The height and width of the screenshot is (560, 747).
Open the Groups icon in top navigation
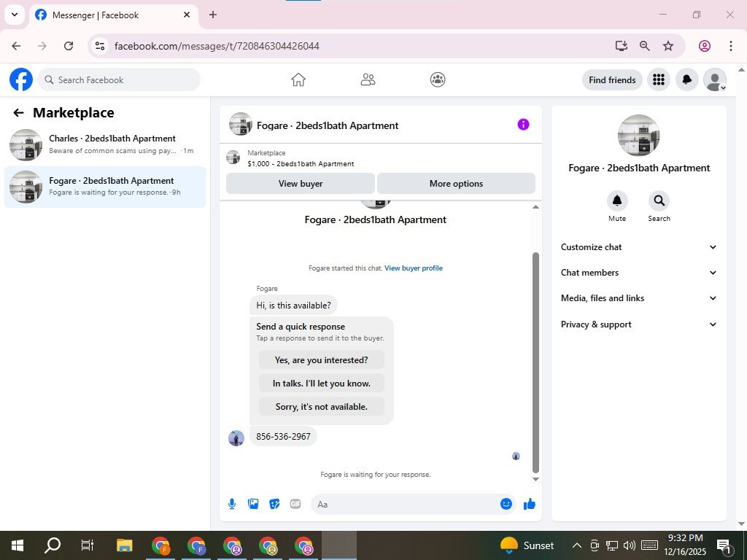click(438, 79)
